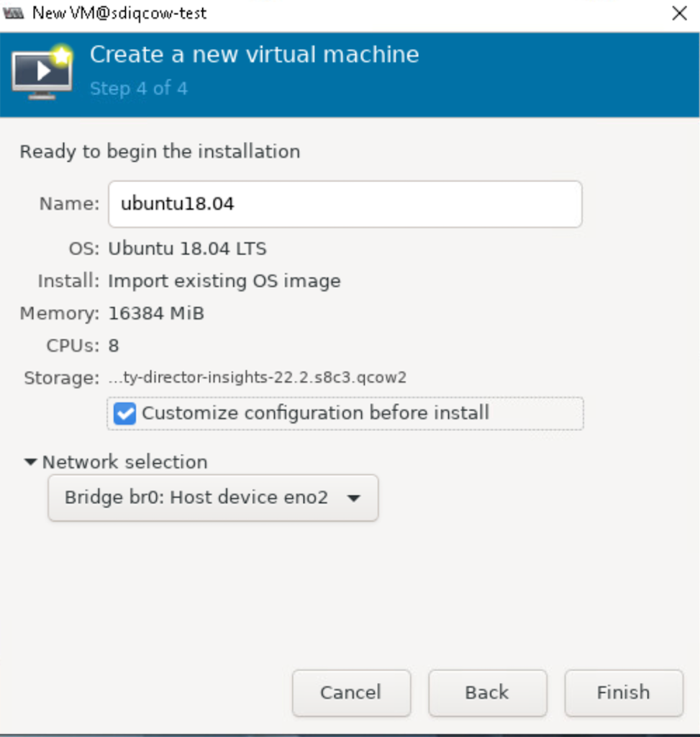This screenshot has height=737, width=700.
Task: Click the qcow2 storage path text
Action: (257, 377)
